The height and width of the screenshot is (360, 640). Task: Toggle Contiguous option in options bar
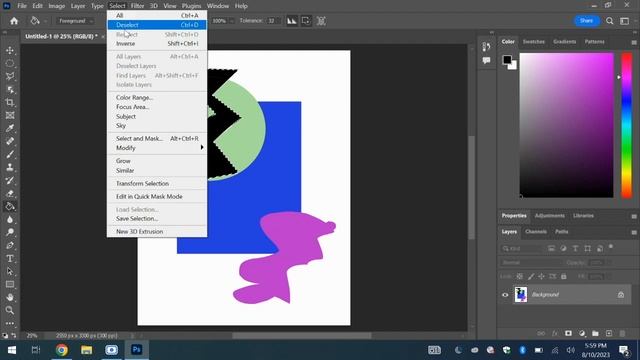(306, 21)
